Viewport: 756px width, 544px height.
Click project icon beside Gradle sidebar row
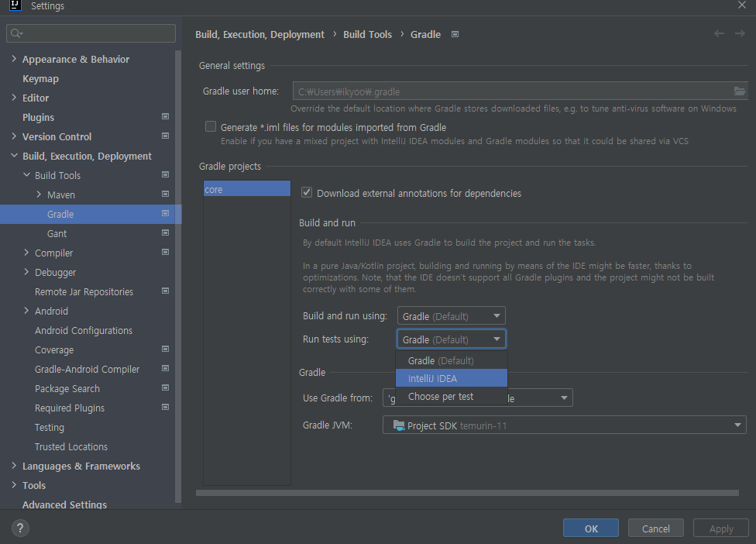point(166,213)
